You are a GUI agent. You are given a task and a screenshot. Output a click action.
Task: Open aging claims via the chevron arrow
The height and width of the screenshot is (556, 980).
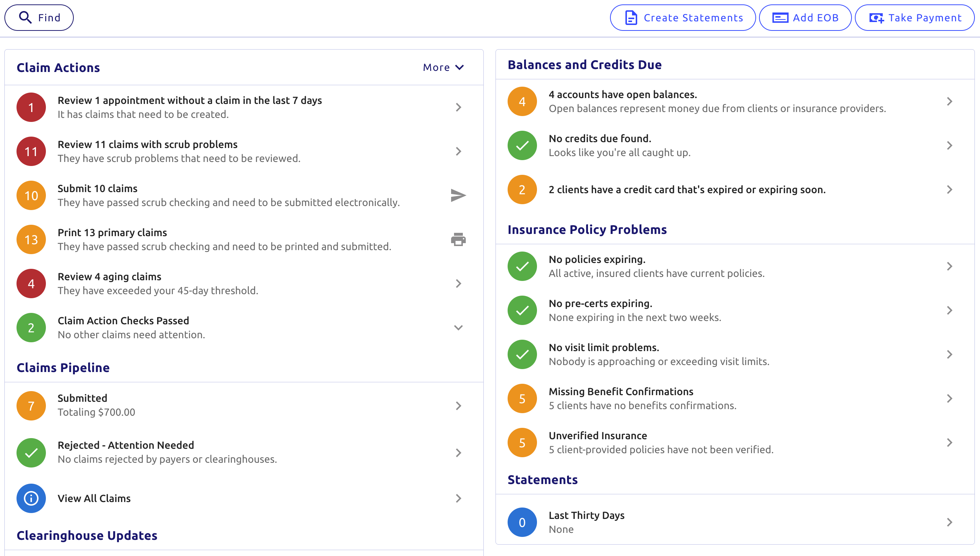click(x=458, y=284)
